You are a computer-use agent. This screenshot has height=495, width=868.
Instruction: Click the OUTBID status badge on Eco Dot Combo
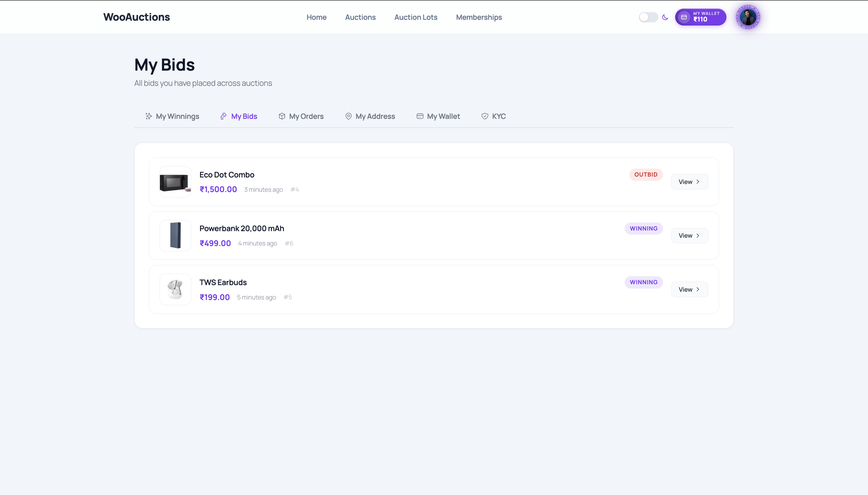point(645,174)
